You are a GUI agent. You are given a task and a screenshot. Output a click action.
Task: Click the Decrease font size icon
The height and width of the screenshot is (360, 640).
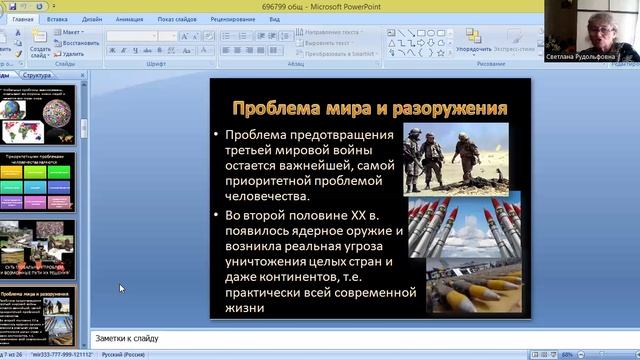click(195, 36)
